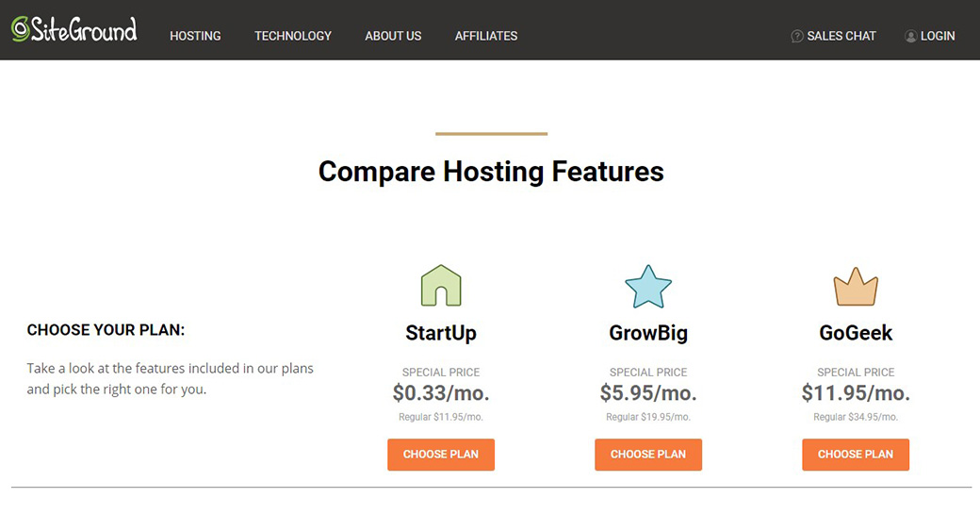Click the StartUp house icon

point(441,285)
